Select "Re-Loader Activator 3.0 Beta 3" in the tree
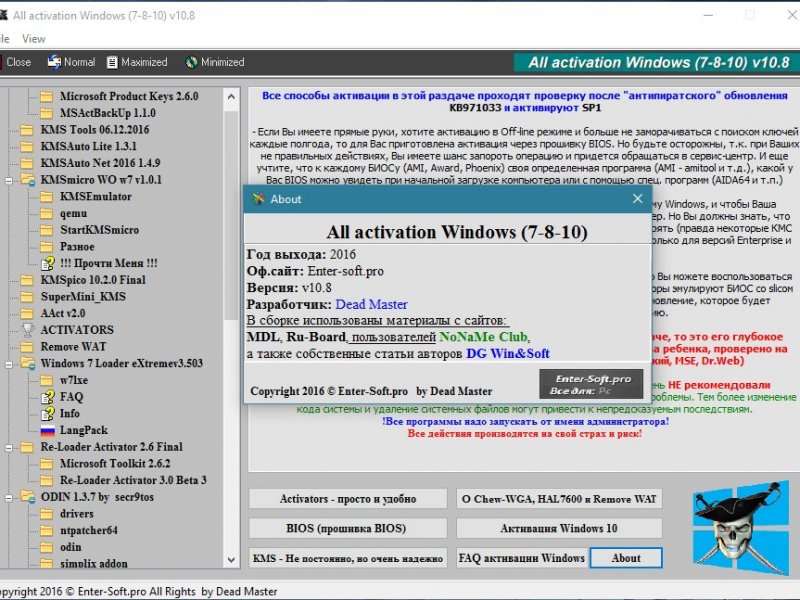This screenshot has width=800, height=600. click(133, 481)
